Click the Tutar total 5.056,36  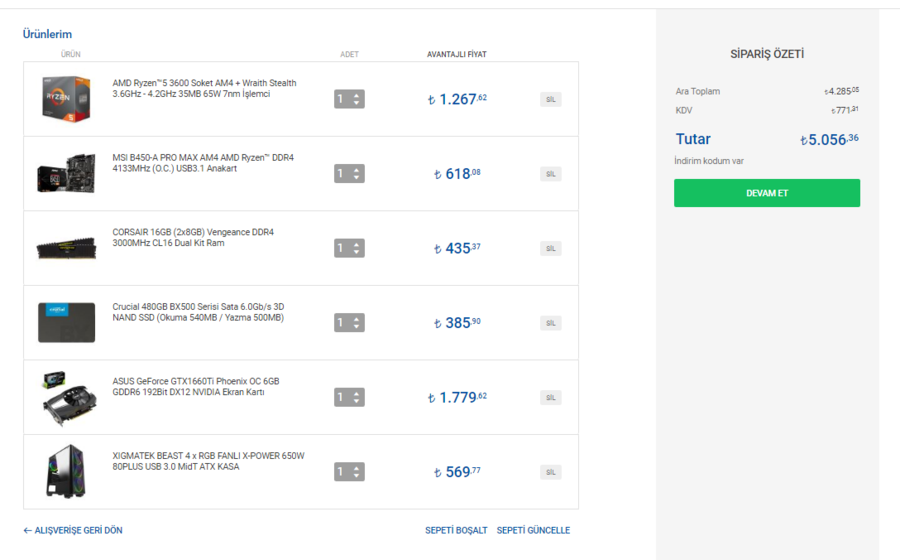(x=829, y=139)
